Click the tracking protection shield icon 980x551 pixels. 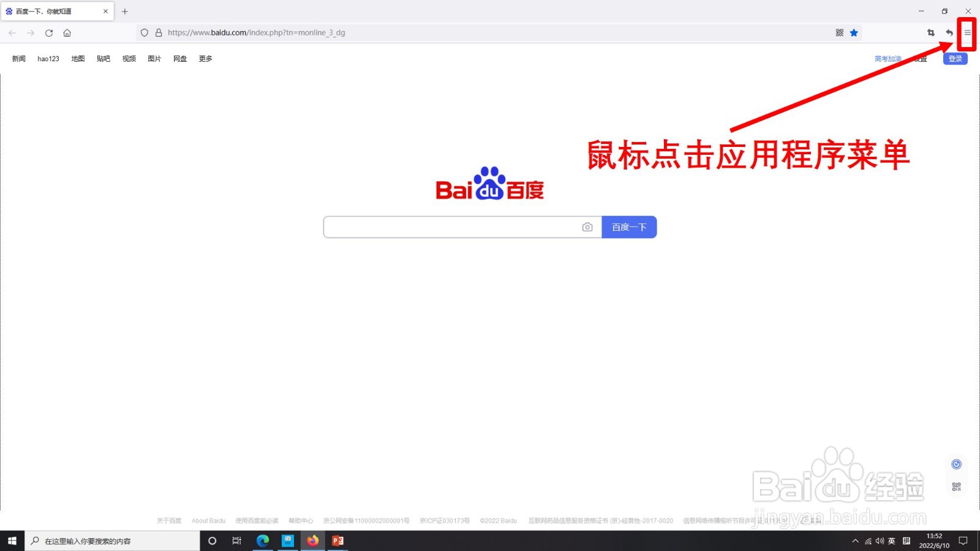pos(145,32)
